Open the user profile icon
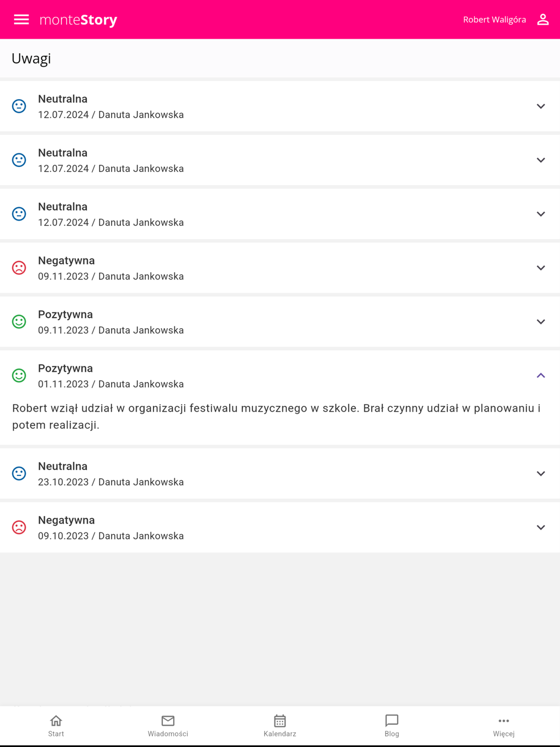Viewport: 560px width, 747px height. click(x=543, y=20)
